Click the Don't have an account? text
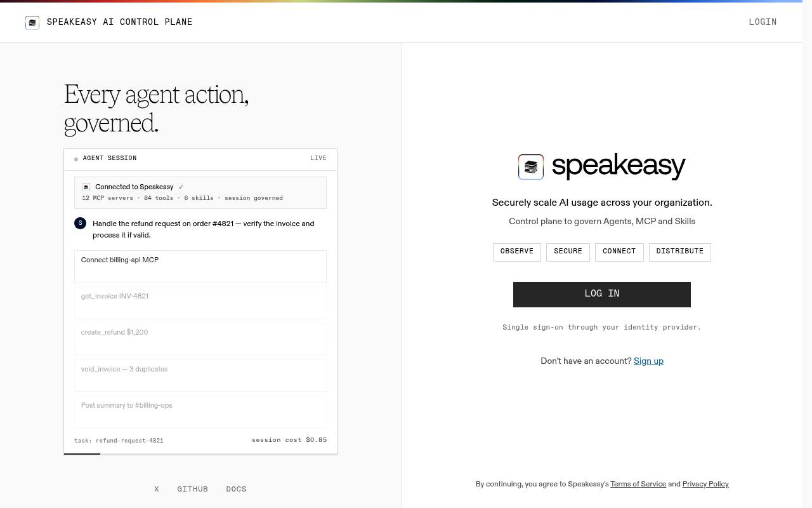Image resolution: width=812 pixels, height=508 pixels. pyautogui.click(x=586, y=361)
